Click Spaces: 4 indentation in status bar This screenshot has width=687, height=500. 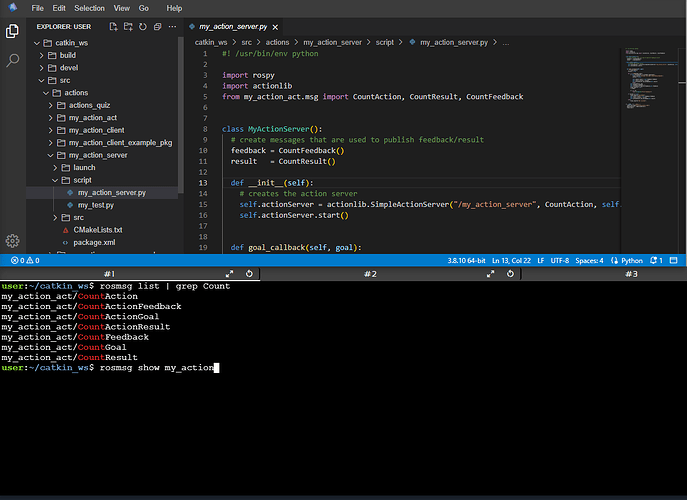(589, 260)
